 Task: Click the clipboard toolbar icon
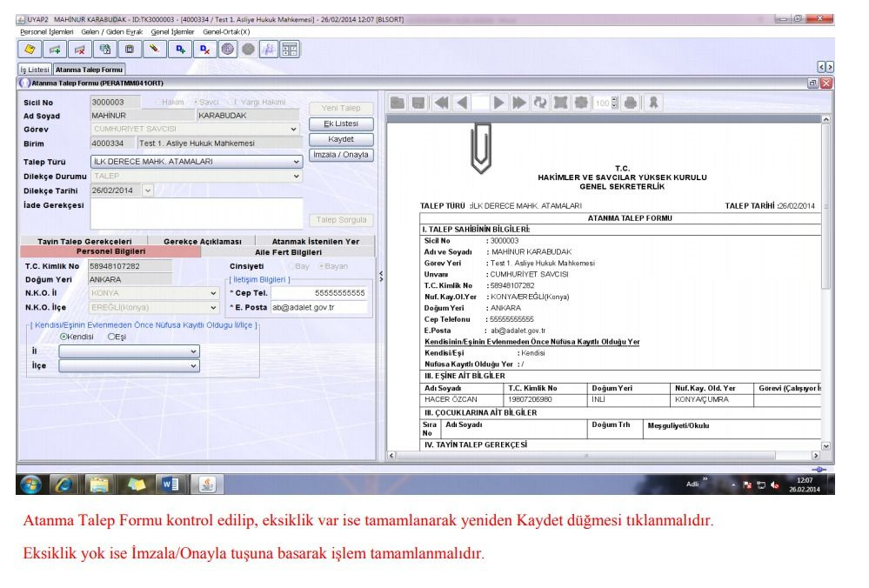[130, 50]
